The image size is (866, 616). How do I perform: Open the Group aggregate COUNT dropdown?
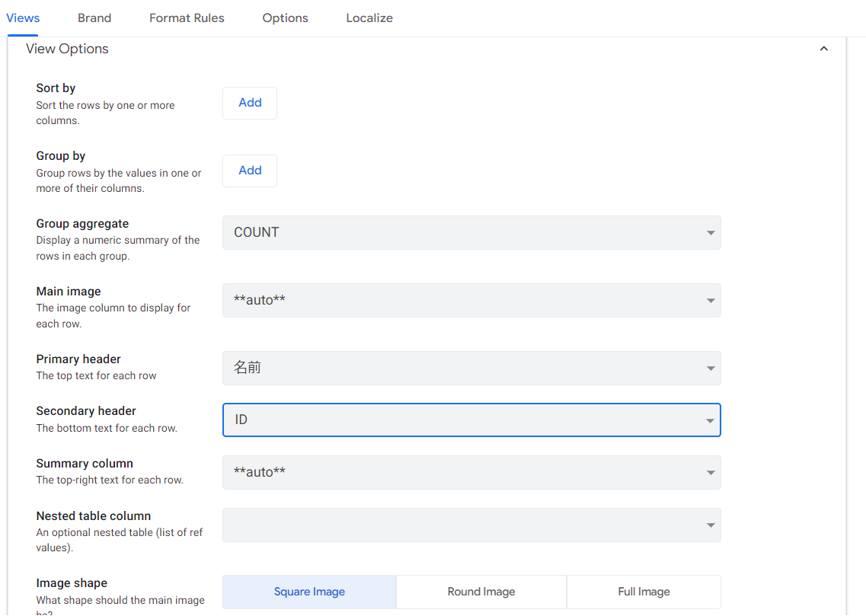(x=471, y=232)
